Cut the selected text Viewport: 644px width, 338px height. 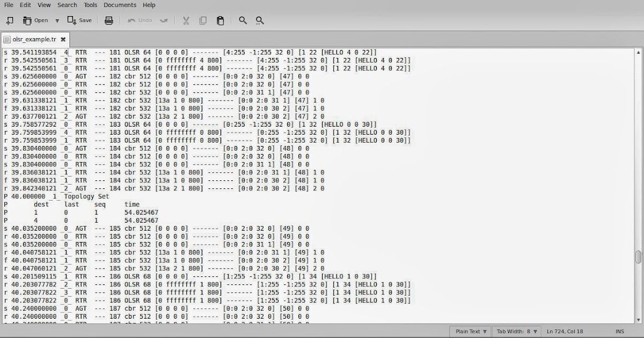(186, 20)
